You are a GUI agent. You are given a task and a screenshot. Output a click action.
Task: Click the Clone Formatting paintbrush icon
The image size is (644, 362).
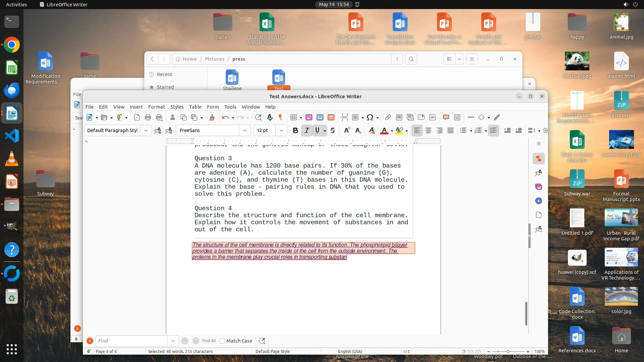212,117
